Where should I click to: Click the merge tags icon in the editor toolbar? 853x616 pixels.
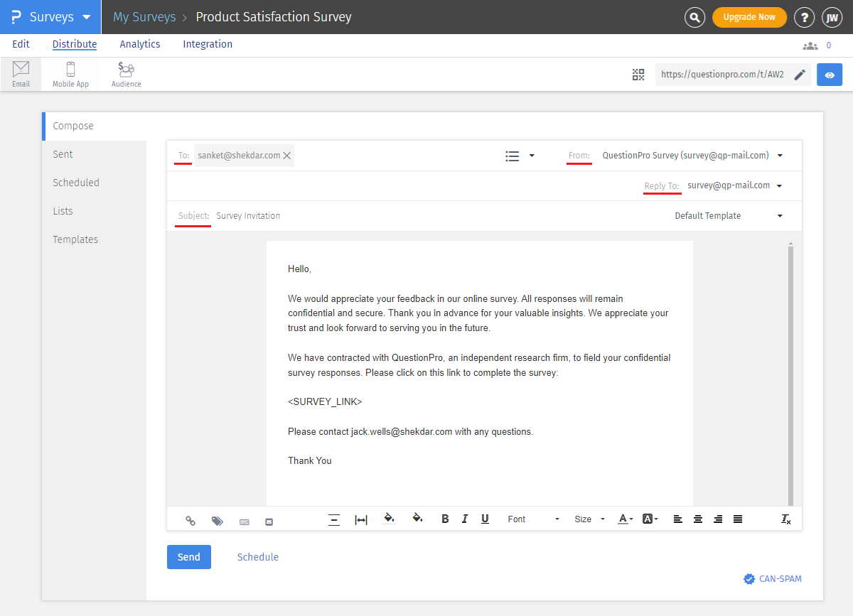[218, 520]
